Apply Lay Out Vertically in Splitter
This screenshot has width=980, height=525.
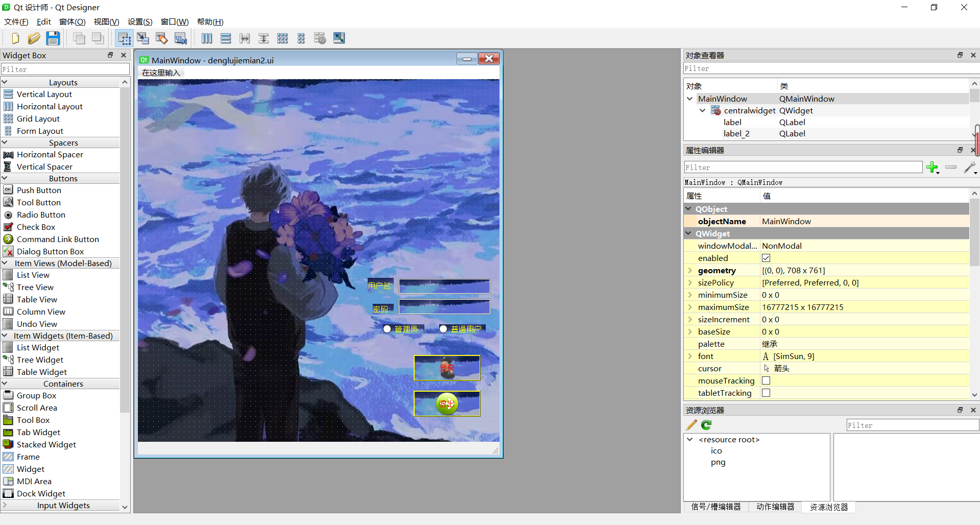[264, 38]
